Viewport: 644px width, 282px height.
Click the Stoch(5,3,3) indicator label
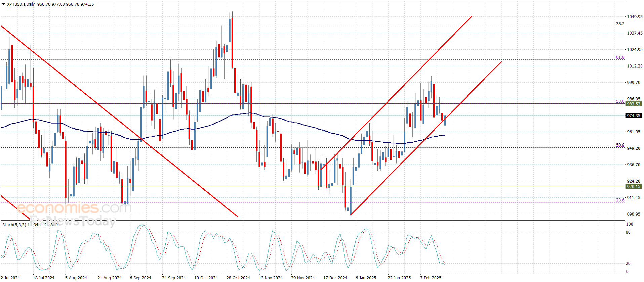tap(14, 225)
